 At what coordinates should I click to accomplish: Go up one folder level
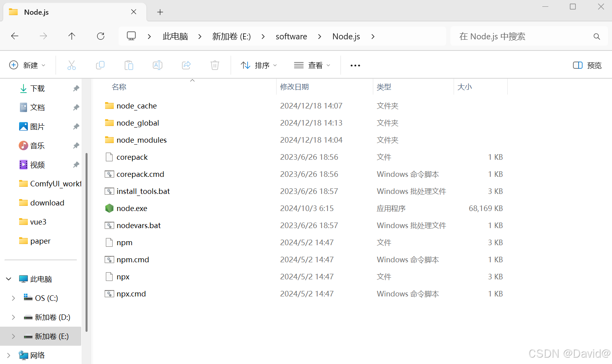pos(72,36)
